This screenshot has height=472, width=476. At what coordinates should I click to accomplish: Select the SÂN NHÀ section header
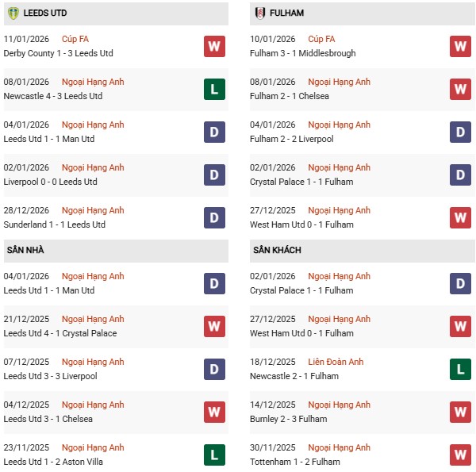(25, 251)
